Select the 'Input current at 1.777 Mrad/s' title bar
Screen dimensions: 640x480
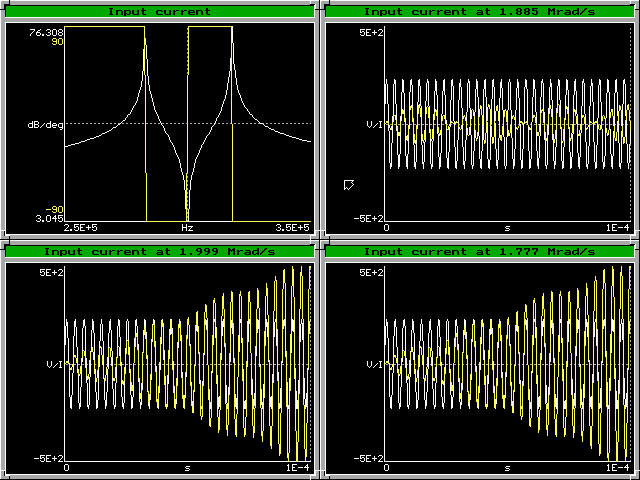point(479,251)
